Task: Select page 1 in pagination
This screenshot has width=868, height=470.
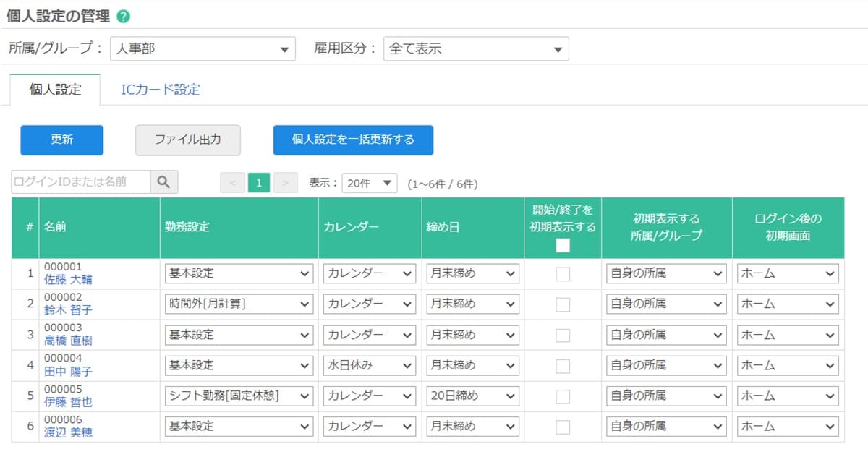Action: [x=258, y=183]
